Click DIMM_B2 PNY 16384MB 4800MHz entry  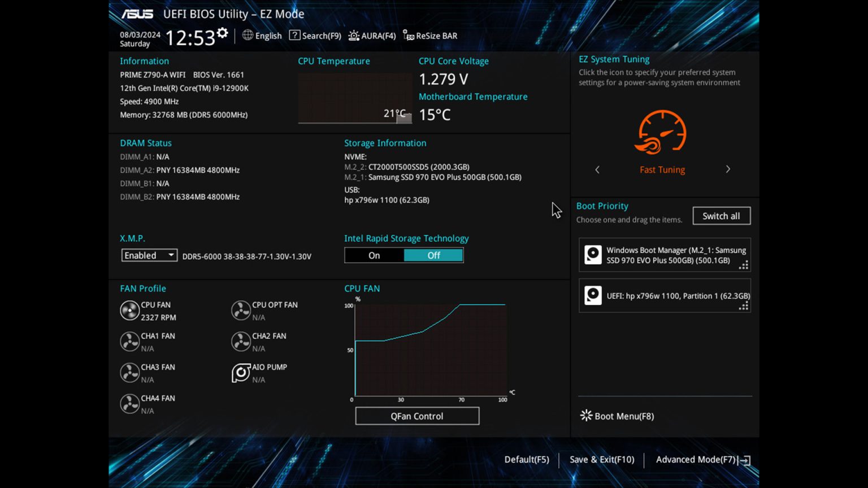[180, 197]
